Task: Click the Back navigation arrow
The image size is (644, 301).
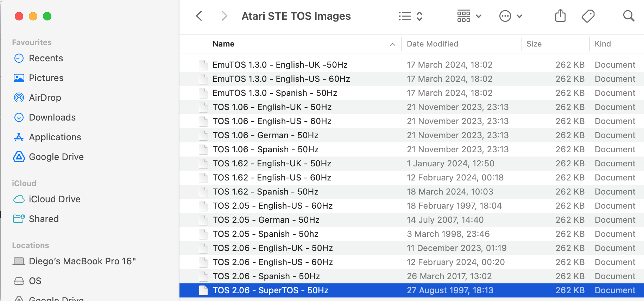Action: coord(199,16)
